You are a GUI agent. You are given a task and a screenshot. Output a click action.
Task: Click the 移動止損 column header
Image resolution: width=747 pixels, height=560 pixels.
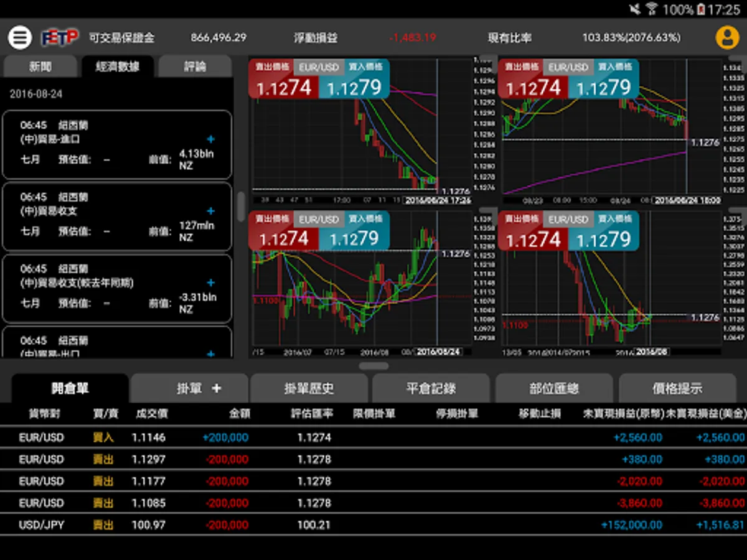540,413
